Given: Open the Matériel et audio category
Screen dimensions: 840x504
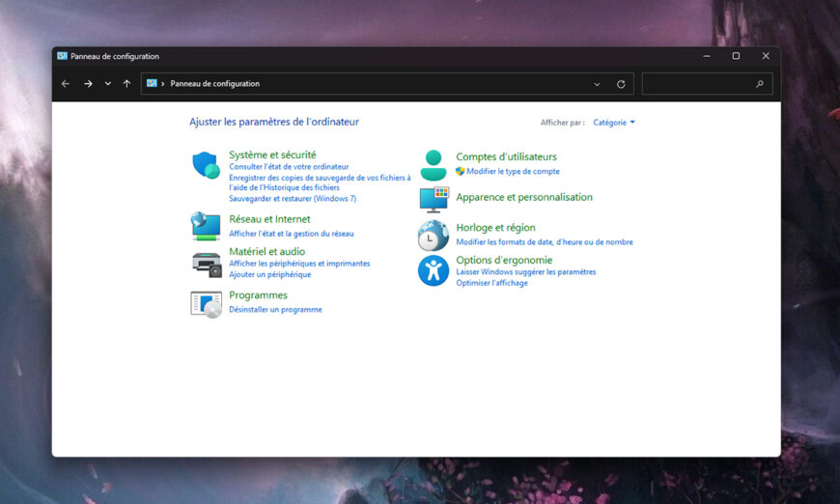Looking at the screenshot, I should pyautogui.click(x=266, y=251).
